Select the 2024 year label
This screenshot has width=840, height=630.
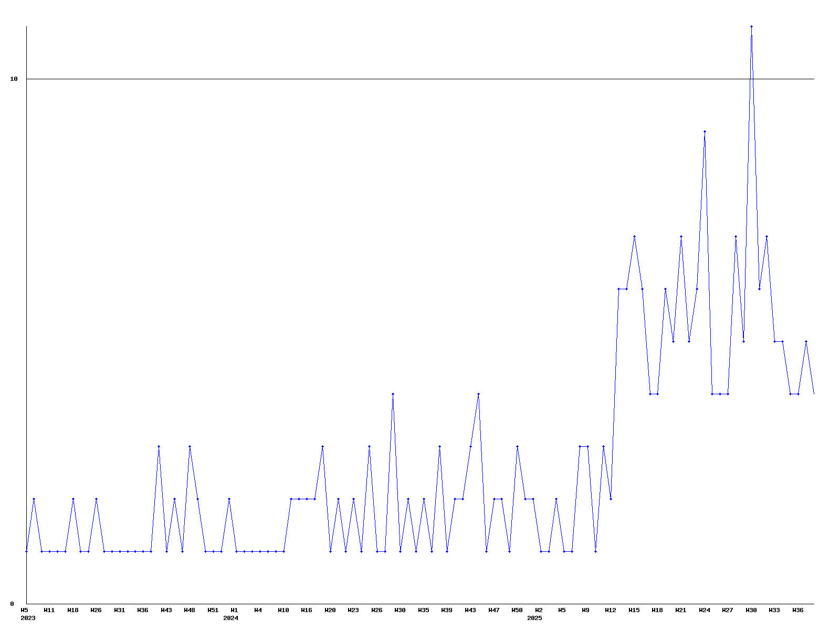coord(230,618)
